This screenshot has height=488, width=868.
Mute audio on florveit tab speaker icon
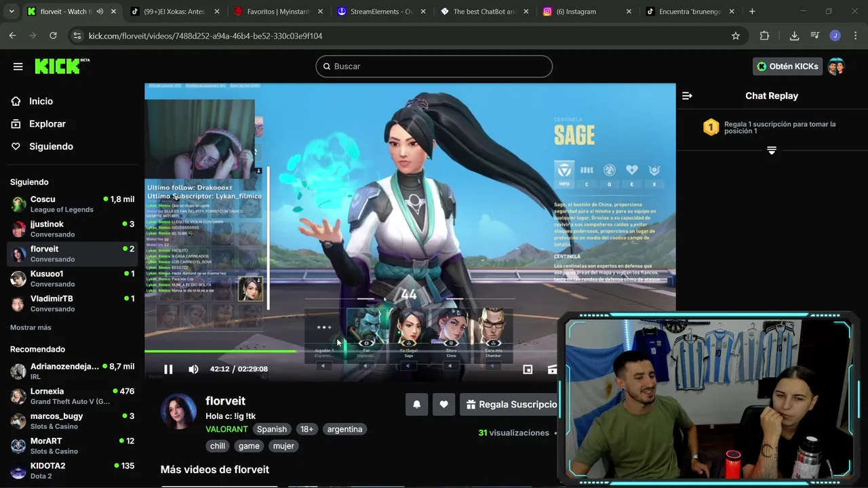click(x=100, y=12)
